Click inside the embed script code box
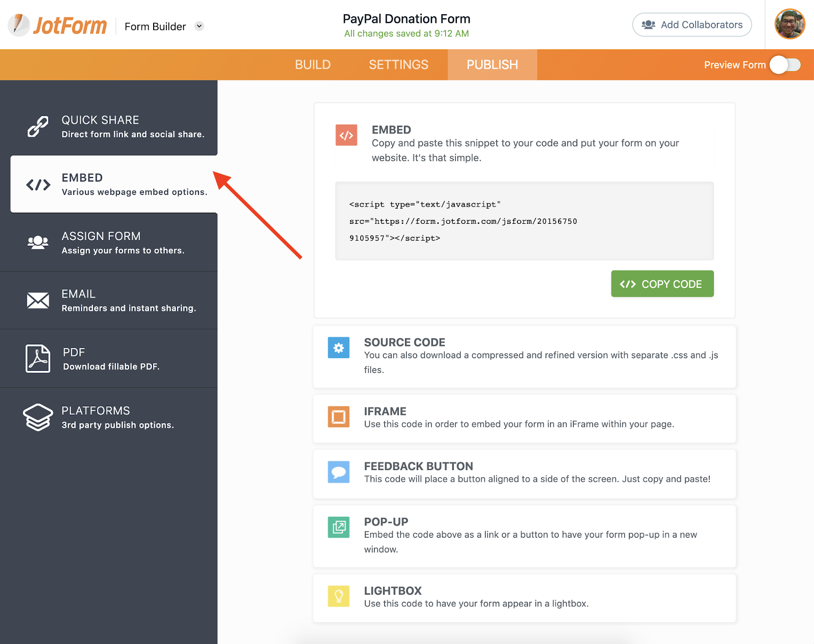 [x=524, y=221]
